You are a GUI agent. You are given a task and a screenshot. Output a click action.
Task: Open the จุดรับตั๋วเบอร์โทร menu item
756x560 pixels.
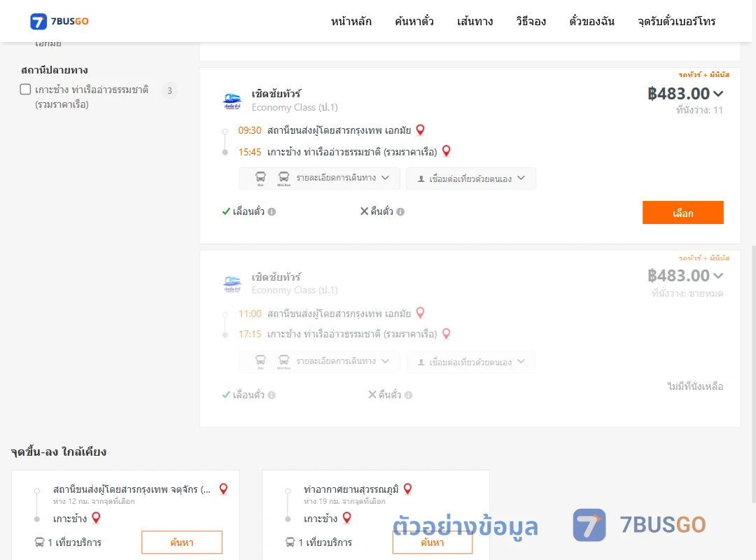click(676, 21)
